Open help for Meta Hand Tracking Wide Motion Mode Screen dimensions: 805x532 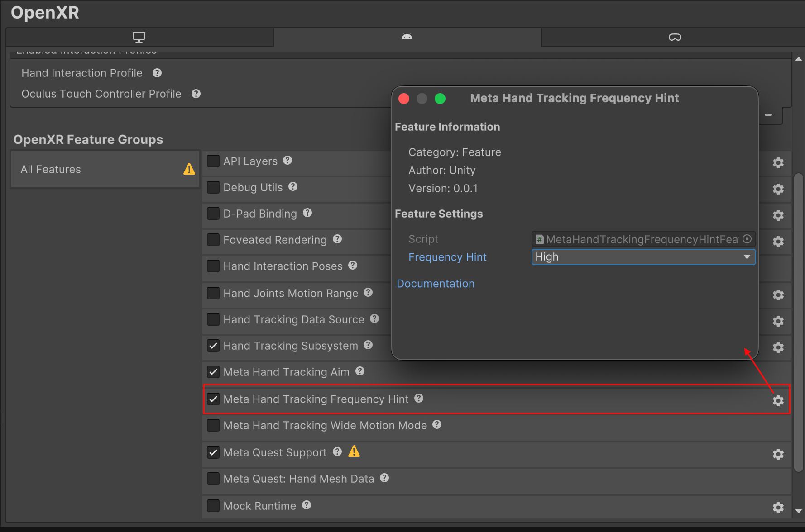(x=437, y=424)
